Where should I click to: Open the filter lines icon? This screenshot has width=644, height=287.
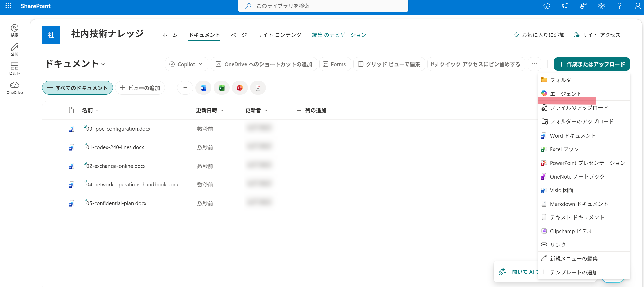pyautogui.click(x=185, y=88)
